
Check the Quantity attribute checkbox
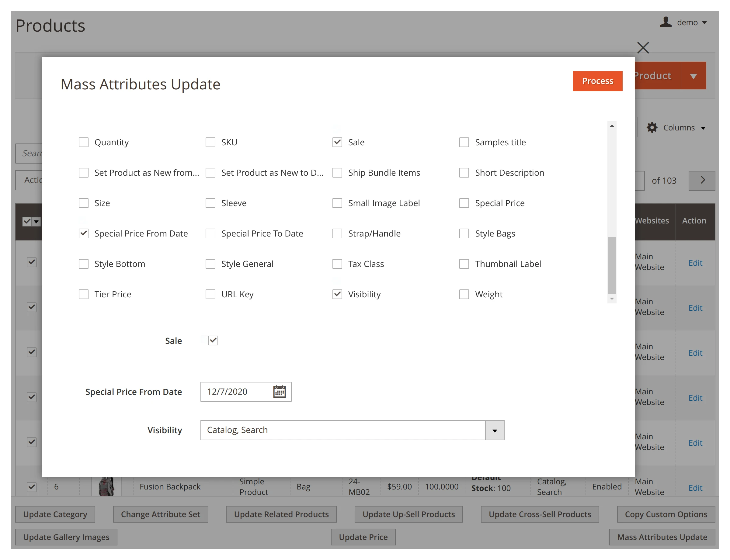point(83,142)
